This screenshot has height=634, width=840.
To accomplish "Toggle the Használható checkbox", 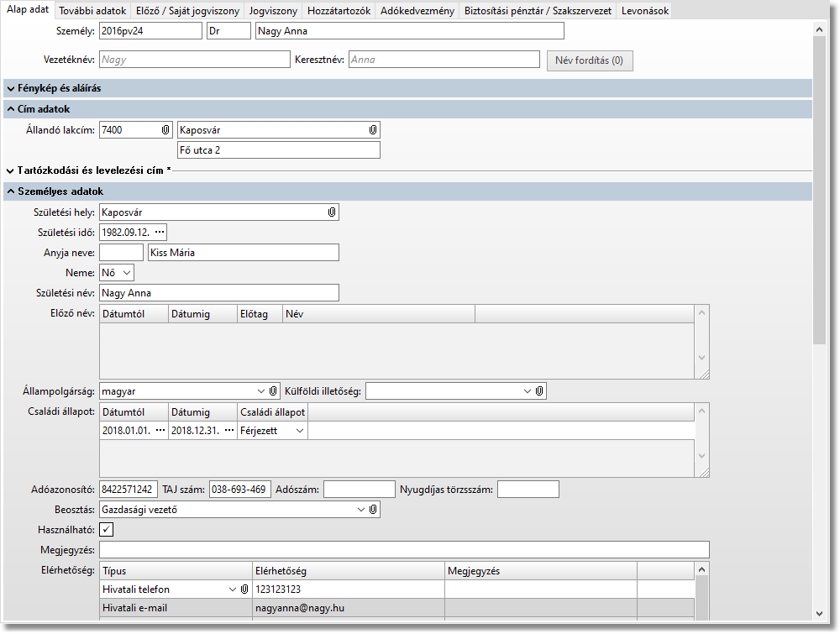I will (x=106, y=530).
